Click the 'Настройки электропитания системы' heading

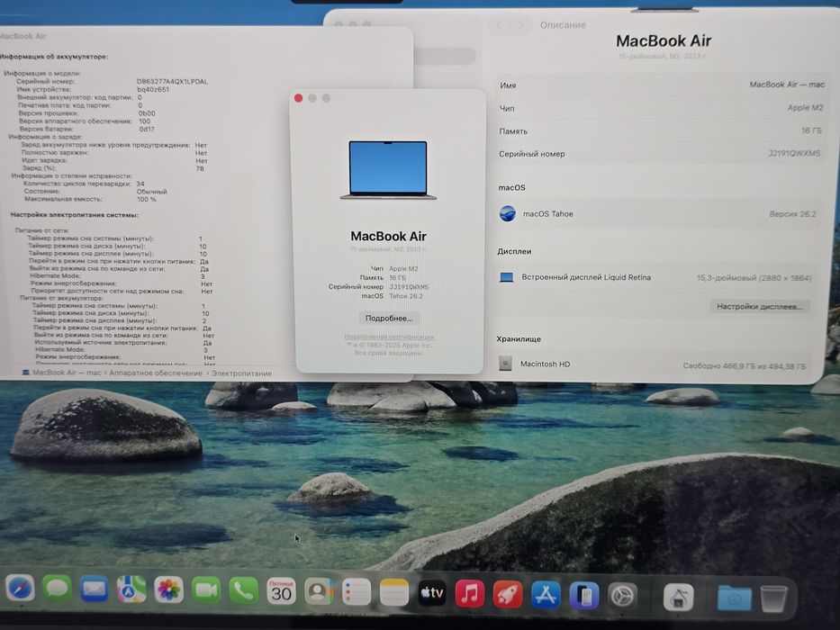coord(75,215)
